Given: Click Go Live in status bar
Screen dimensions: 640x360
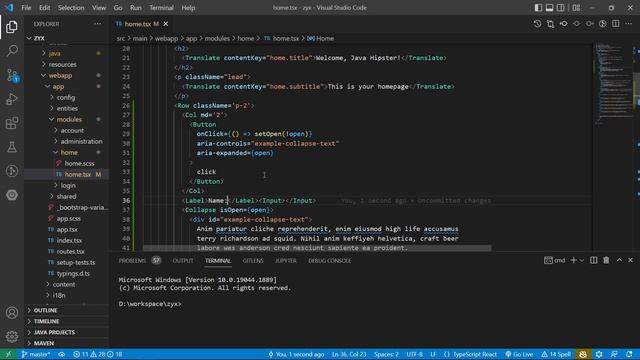Looking at the screenshot, I should point(519,354).
